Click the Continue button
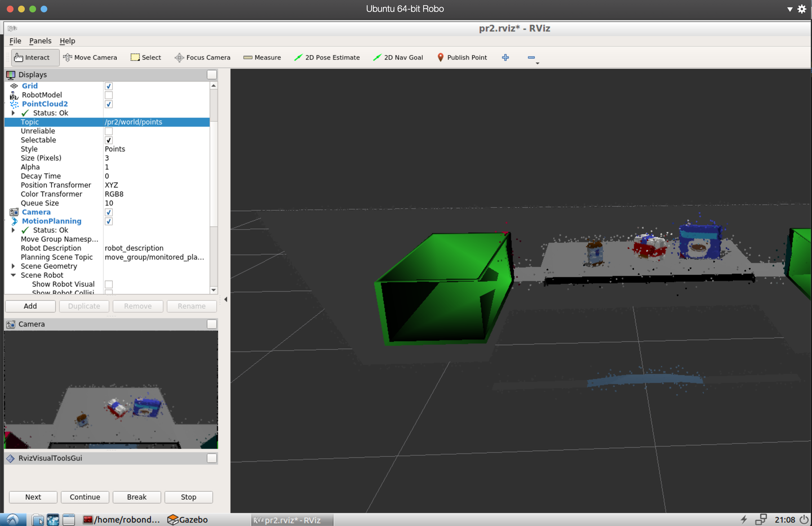 pyautogui.click(x=85, y=497)
